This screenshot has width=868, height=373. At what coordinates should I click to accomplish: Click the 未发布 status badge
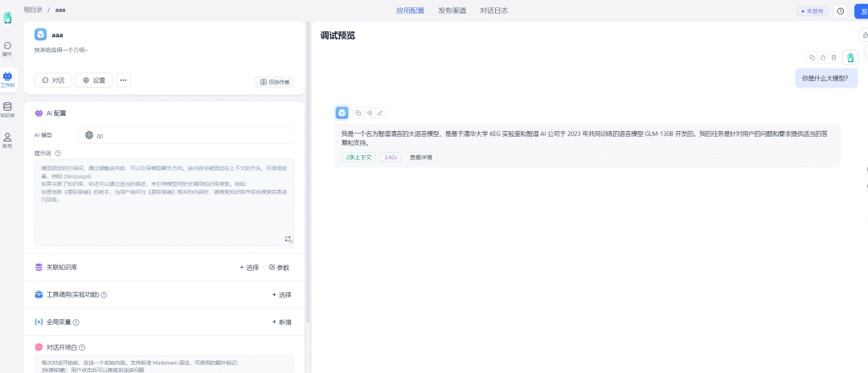click(813, 11)
